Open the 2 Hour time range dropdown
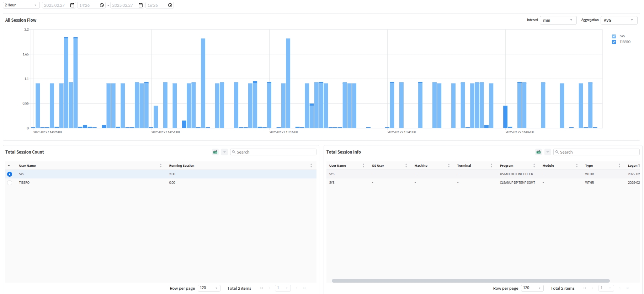 coord(21,5)
